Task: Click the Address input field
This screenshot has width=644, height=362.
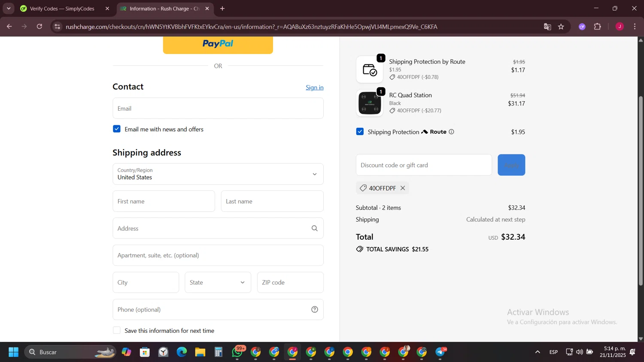Action: (x=218, y=229)
